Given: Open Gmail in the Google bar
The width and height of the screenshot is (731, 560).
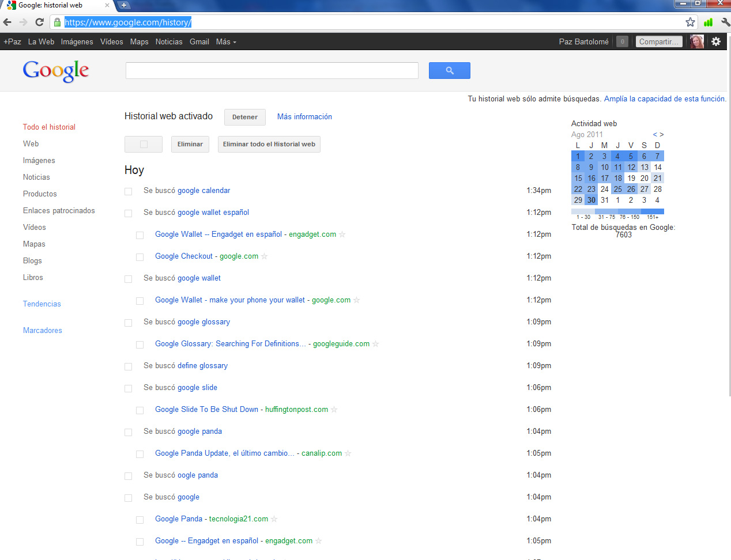Looking at the screenshot, I should point(199,41).
